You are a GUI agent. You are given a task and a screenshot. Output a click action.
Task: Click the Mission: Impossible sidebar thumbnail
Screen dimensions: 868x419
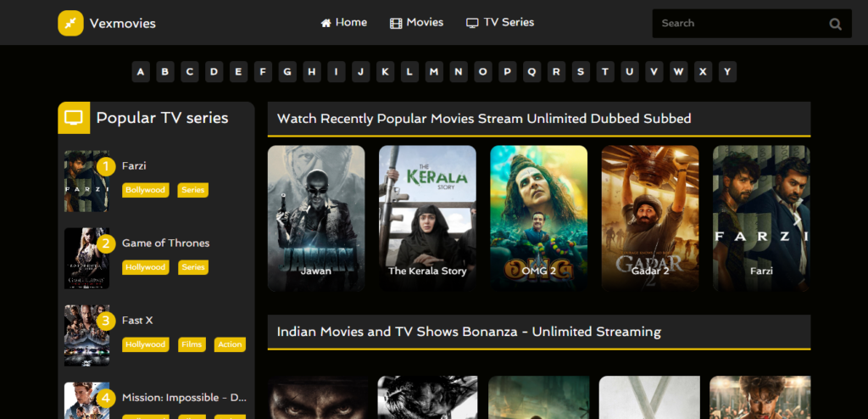(x=86, y=400)
